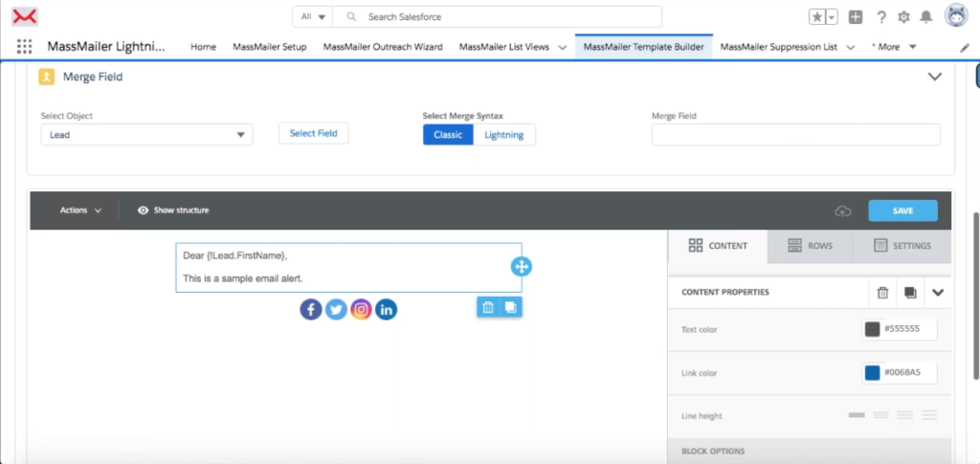
Task: Click the SAVE button
Action: click(x=902, y=211)
